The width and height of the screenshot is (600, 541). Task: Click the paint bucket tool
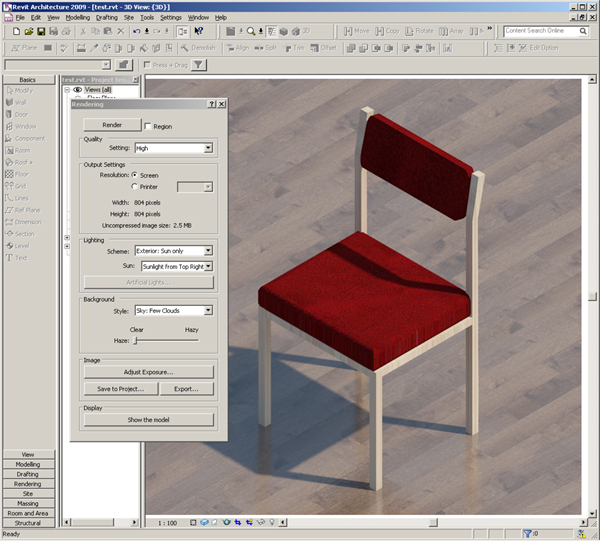click(144, 48)
